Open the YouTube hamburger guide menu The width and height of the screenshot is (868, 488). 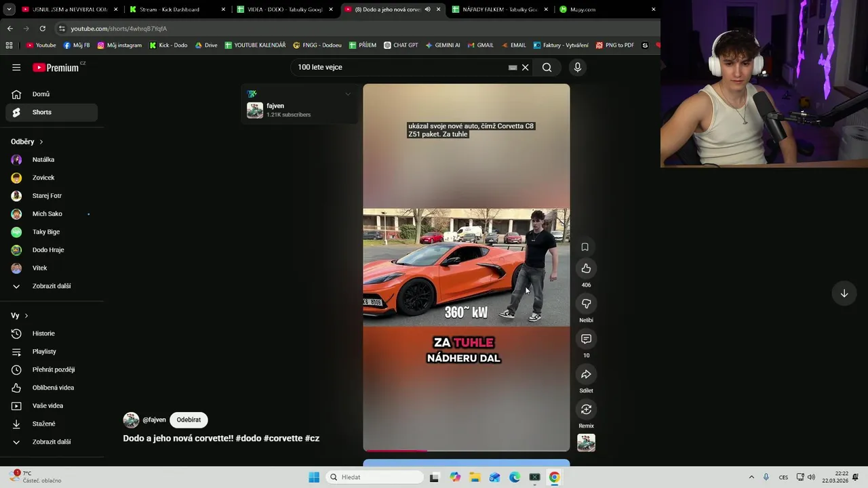pyautogui.click(x=16, y=67)
